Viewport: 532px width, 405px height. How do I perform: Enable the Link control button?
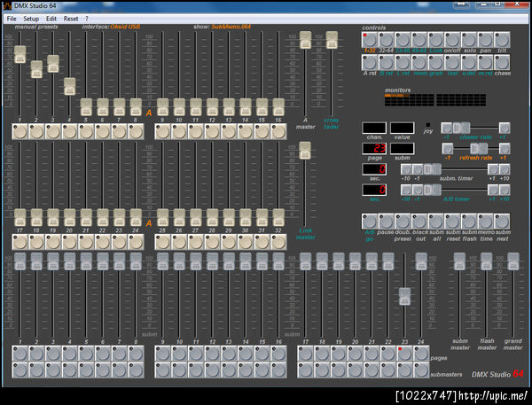coord(437,40)
